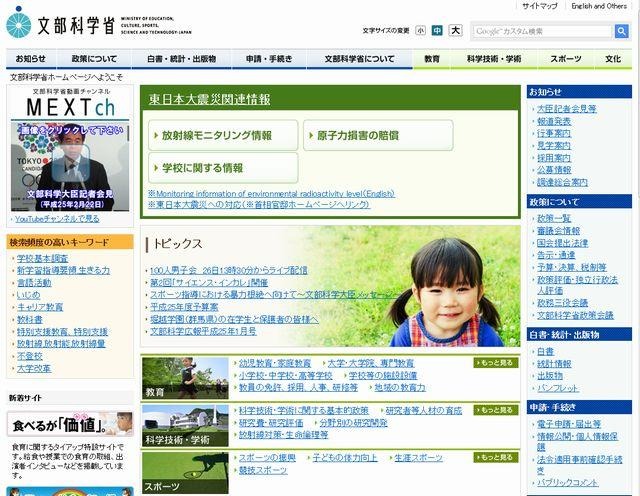This screenshot has width=640, height=496.
Task: Open the スポーツ navigation tab
Action: tap(565, 59)
